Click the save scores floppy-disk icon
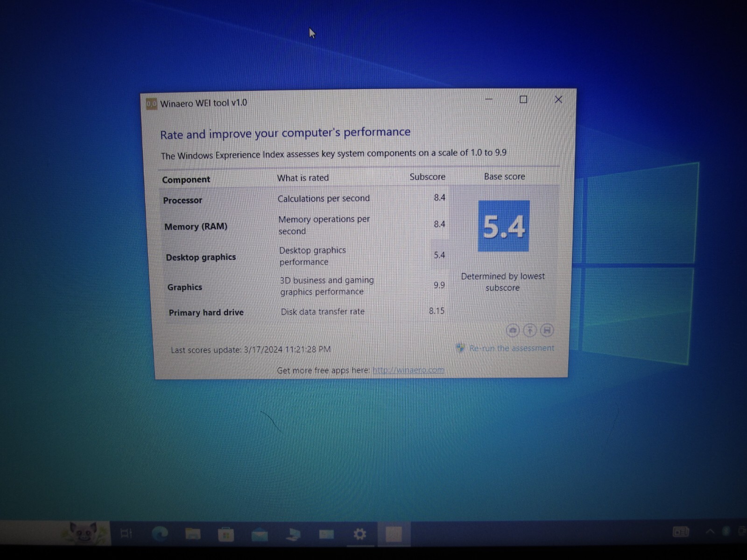The width and height of the screenshot is (747, 560). pos(547,330)
